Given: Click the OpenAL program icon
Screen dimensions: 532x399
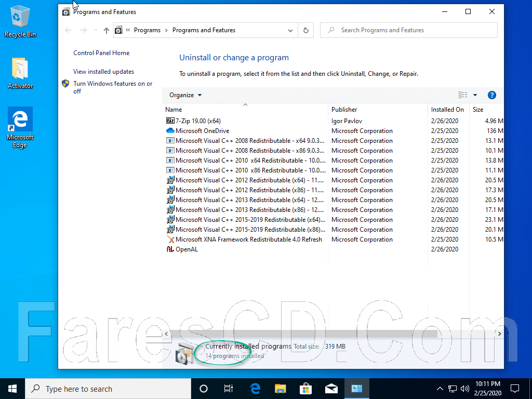Looking at the screenshot, I should point(170,249).
